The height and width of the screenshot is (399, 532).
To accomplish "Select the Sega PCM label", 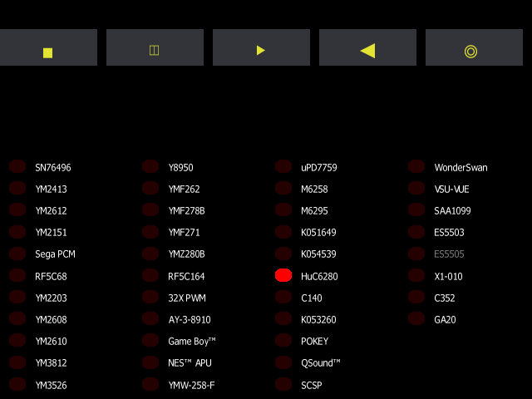I will click(55, 254).
